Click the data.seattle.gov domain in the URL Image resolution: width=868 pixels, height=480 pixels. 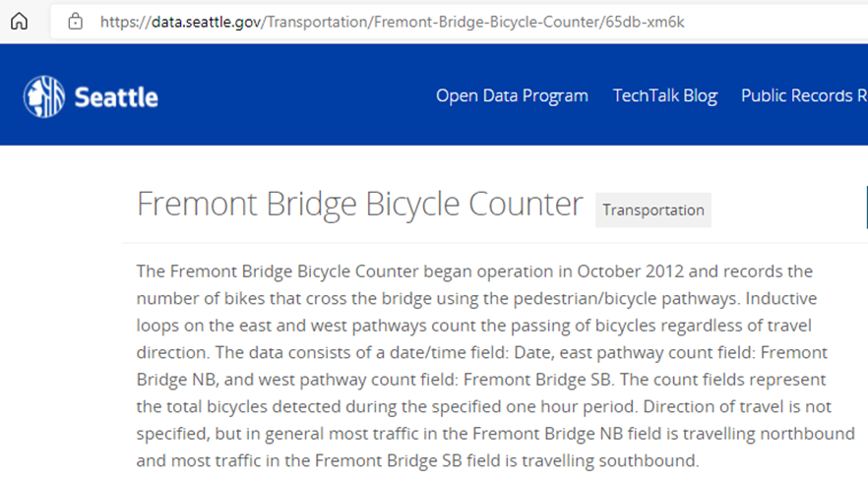tap(206, 22)
